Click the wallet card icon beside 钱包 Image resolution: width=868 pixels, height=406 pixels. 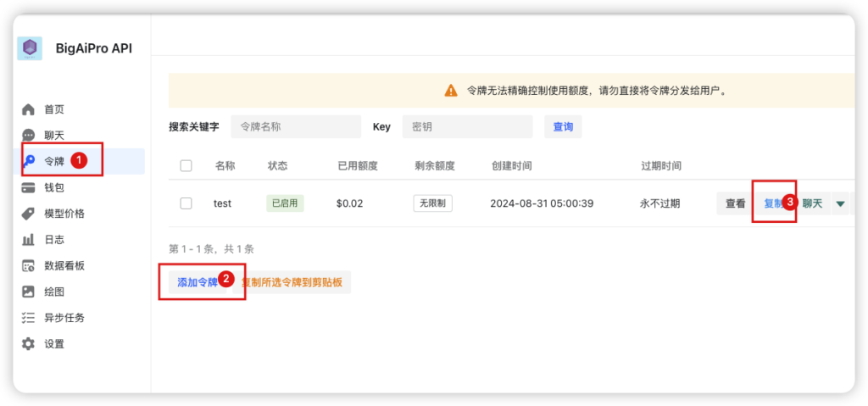pos(28,188)
